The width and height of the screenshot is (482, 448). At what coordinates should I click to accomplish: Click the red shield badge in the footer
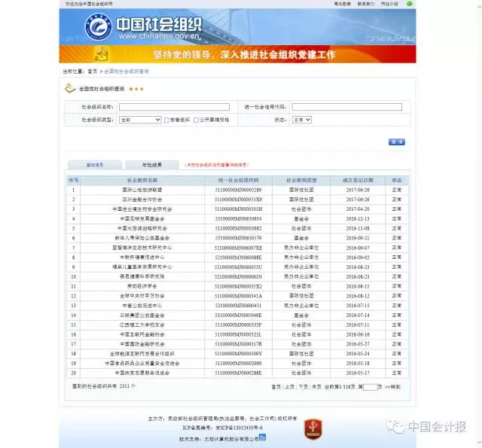(x=313, y=429)
